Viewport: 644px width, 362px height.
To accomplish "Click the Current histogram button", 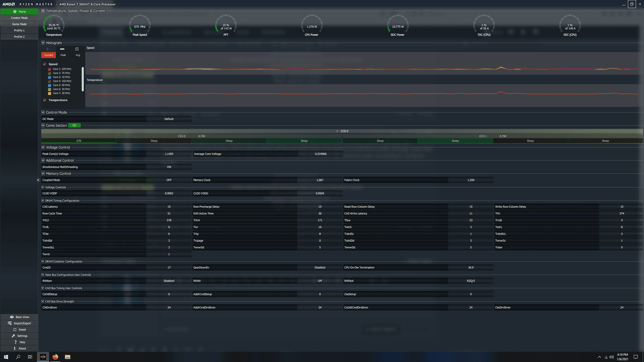I will pyautogui.click(x=48, y=55).
